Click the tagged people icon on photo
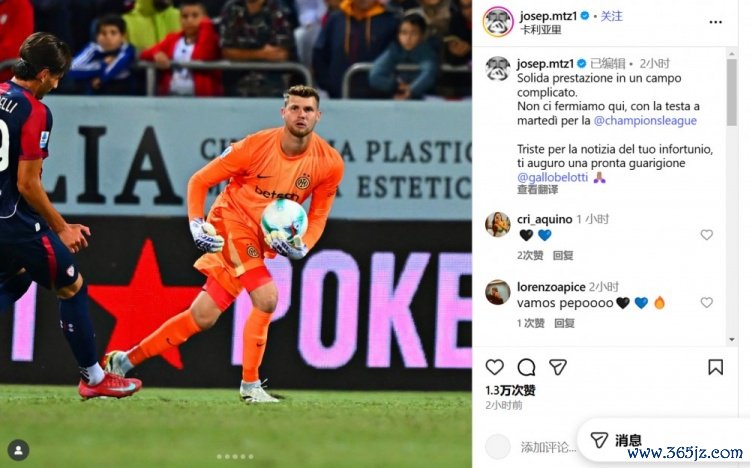 (x=18, y=450)
